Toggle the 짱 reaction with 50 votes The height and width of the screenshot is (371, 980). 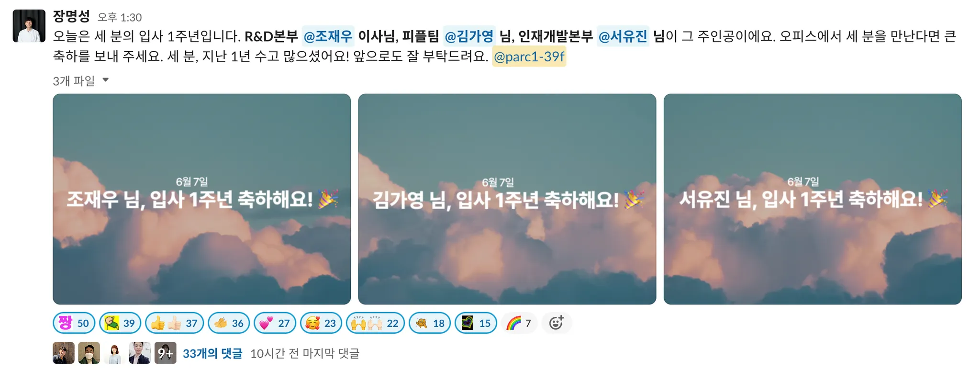74,323
